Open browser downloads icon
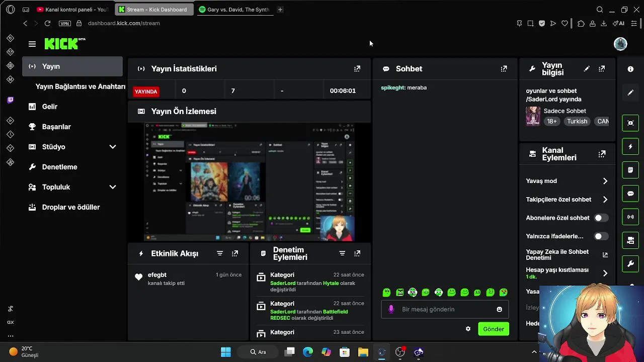 (604, 23)
